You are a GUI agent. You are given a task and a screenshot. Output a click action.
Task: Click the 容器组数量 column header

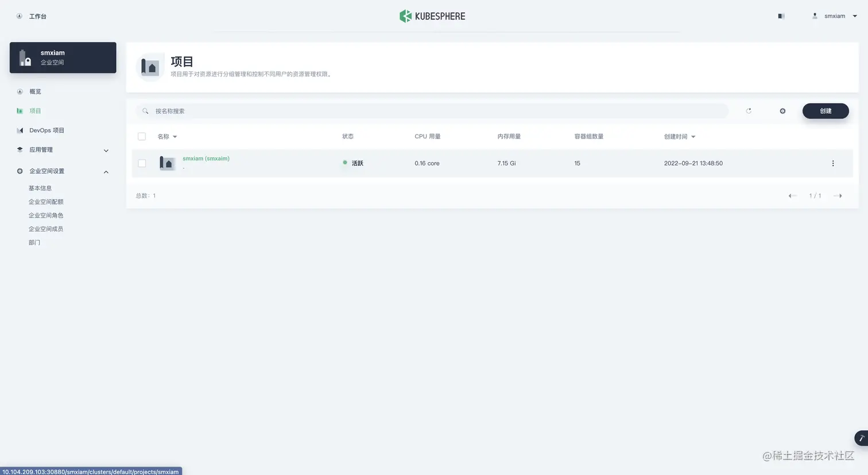589,137
